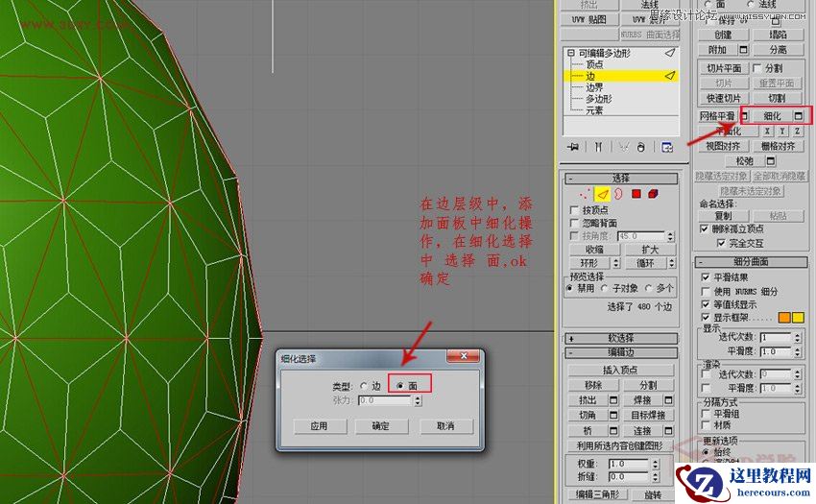Toggle the 分割 checkbox beside 切片平面
This screenshot has width=816, height=504.
pos(757,68)
